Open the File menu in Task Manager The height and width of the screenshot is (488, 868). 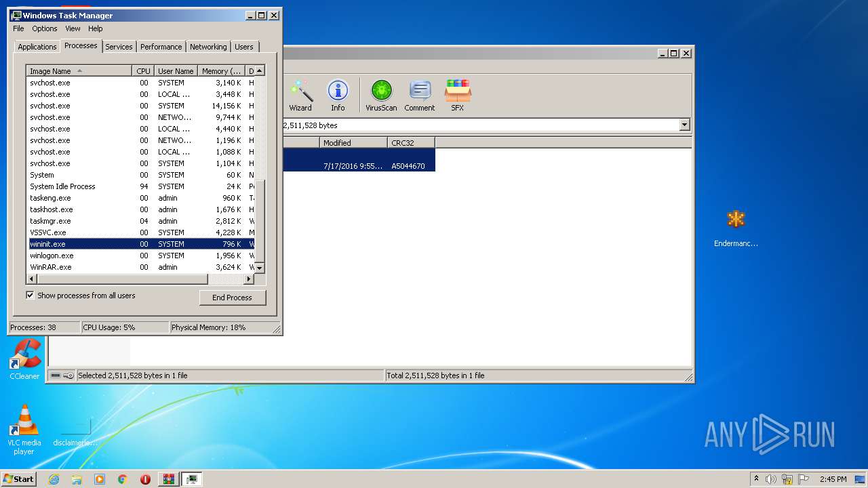18,28
